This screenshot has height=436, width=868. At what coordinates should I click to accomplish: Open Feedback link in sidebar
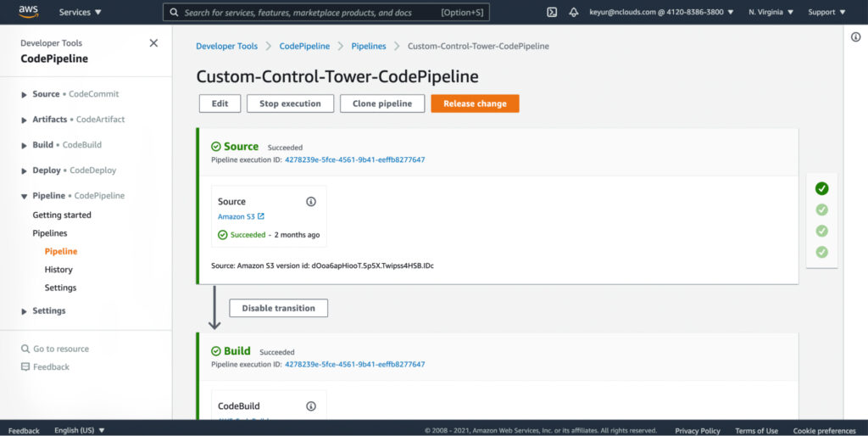[x=51, y=366]
